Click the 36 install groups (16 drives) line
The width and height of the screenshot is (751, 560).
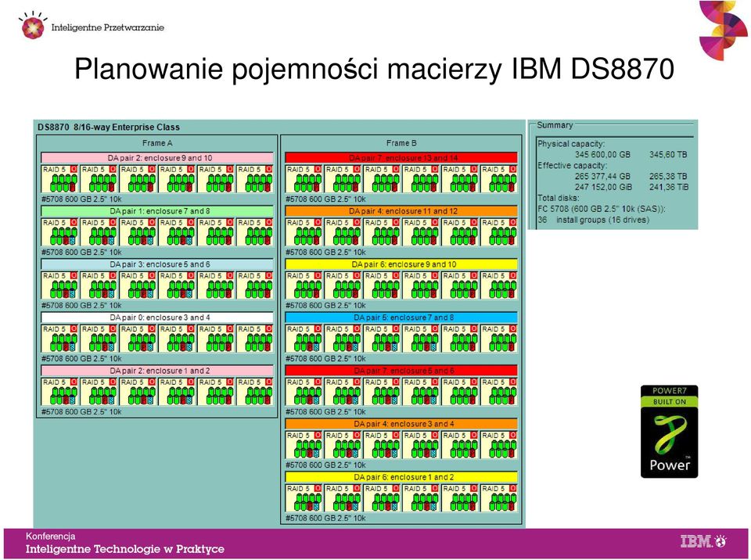coord(594,220)
